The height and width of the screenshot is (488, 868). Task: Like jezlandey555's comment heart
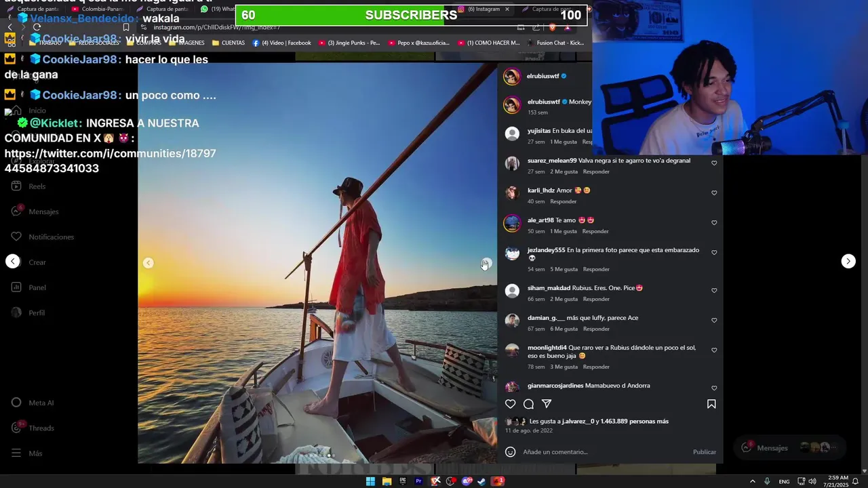714,252
